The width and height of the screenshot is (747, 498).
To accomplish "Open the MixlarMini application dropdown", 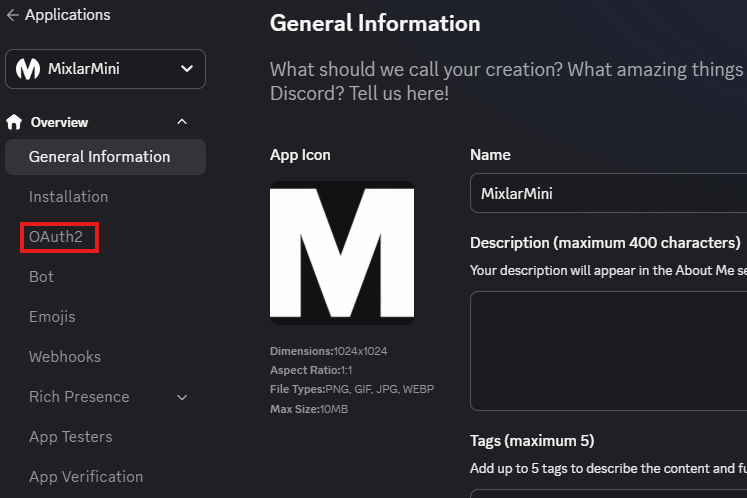I will (105, 69).
